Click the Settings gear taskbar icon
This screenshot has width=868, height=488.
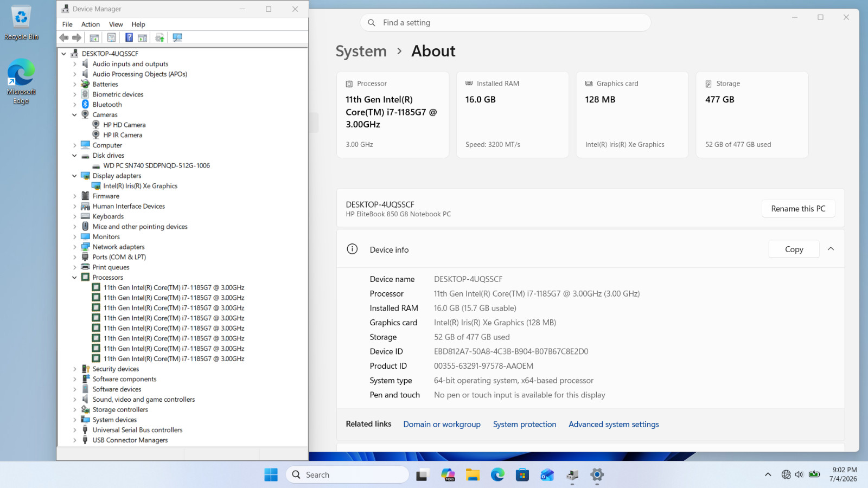[597, 475]
